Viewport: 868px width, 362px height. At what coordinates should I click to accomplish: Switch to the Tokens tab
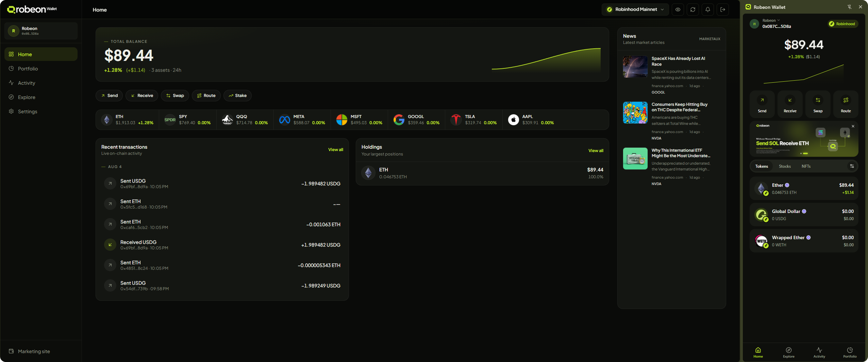pyautogui.click(x=762, y=166)
